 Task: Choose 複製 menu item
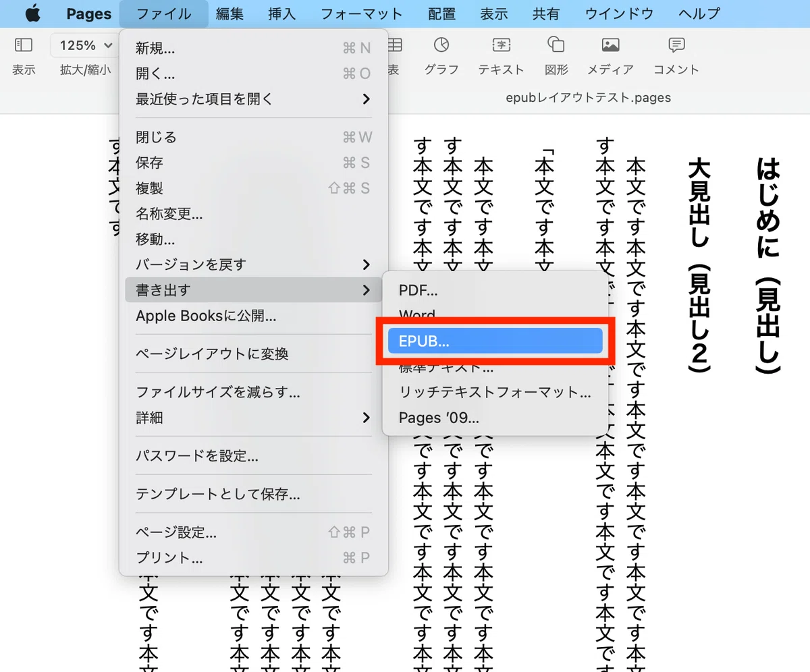[x=254, y=188]
